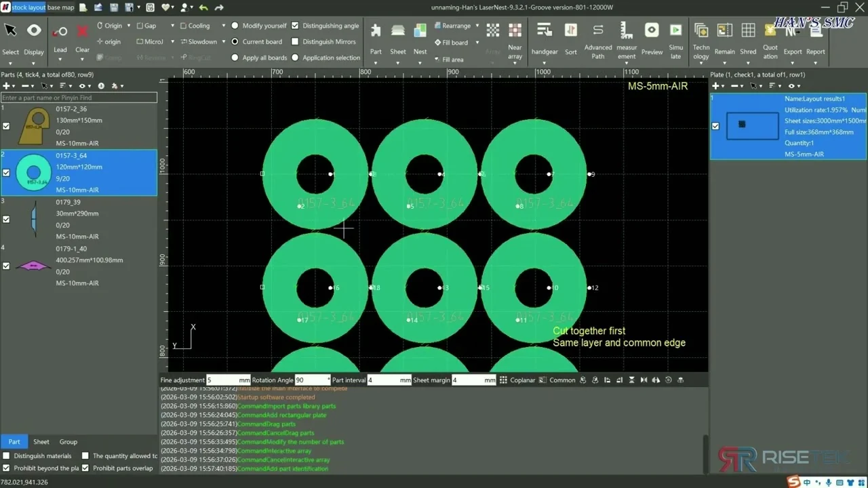Click the Preview eye icon
The width and height of the screenshot is (868, 488).
[652, 30]
